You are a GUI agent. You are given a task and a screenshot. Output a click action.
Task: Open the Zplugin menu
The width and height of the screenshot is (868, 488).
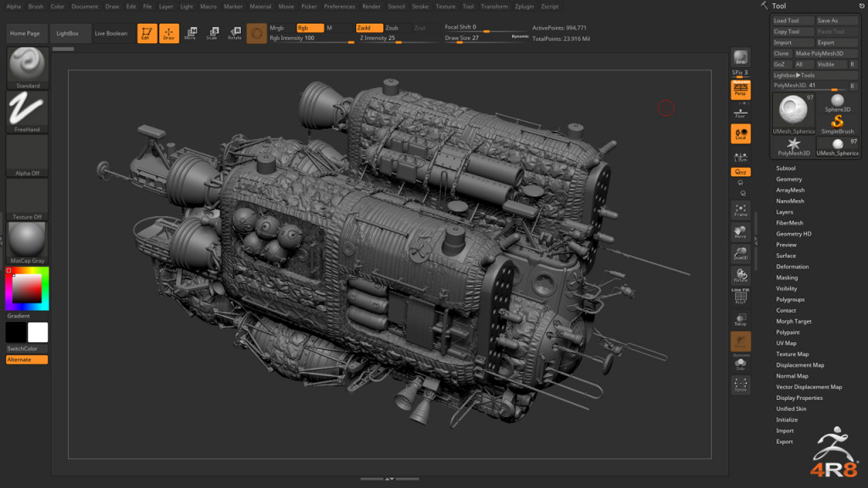pyautogui.click(x=524, y=7)
